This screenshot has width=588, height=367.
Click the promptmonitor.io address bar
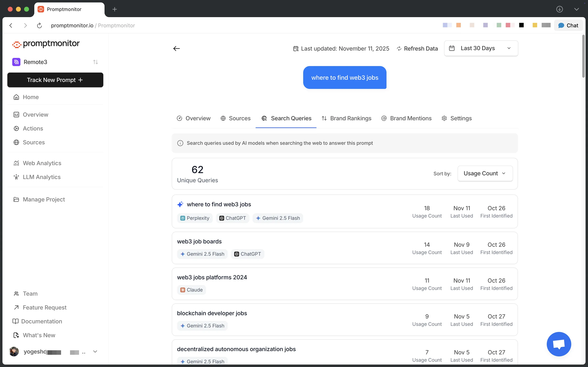coord(72,25)
